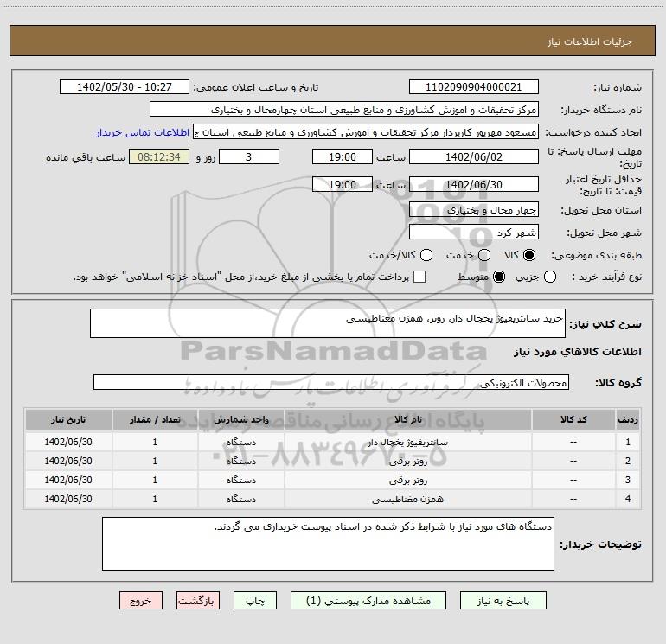The image size is (666, 644).
Task: Open the اطلاعات تماس خریدار link
Action: tap(143, 132)
